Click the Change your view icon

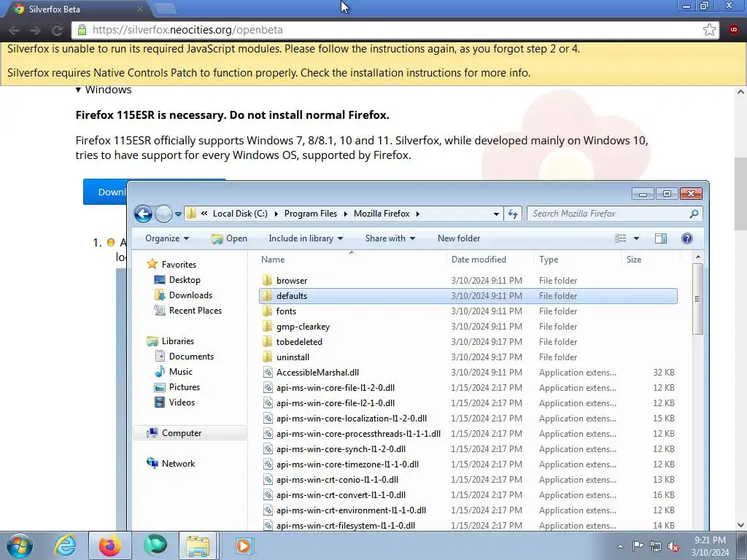point(621,238)
